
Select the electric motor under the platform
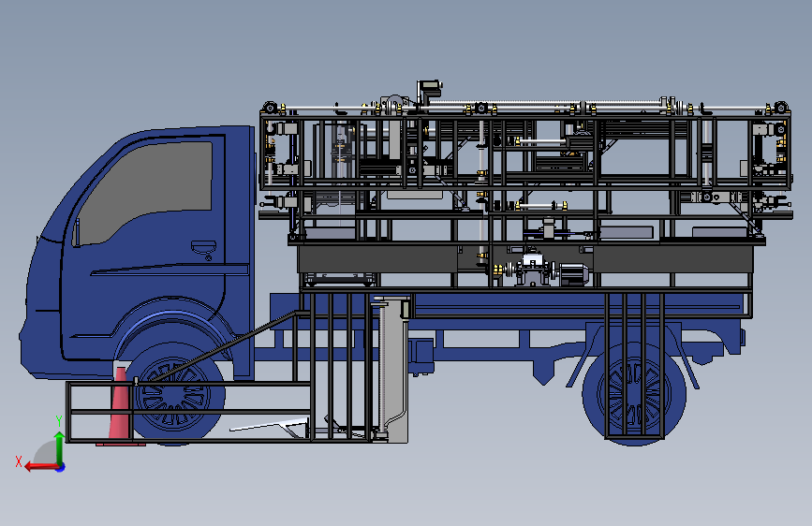tap(574, 274)
